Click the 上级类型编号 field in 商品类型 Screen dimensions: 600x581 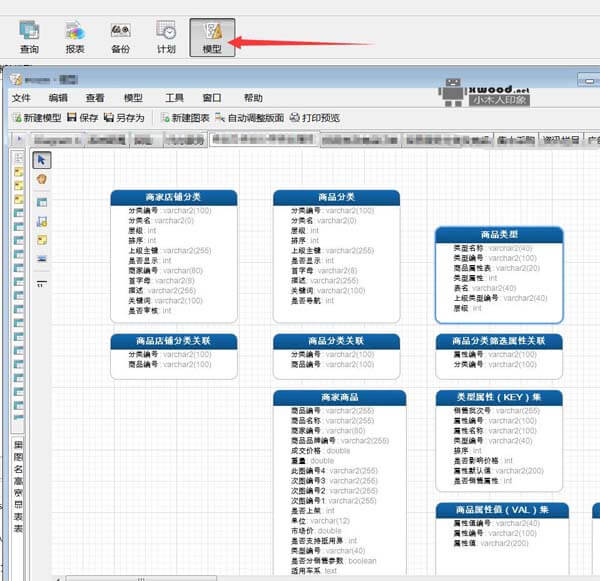pos(501,298)
